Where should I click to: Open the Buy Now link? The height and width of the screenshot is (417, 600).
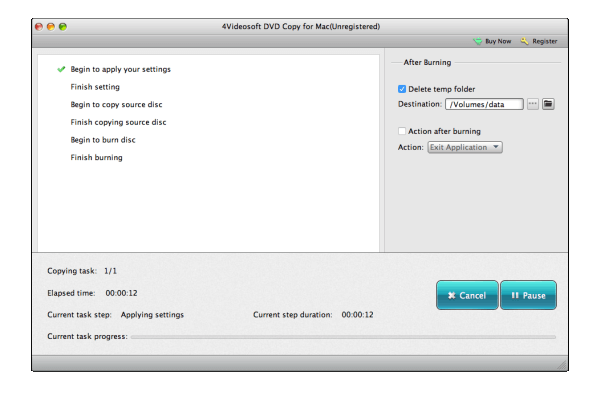498,41
